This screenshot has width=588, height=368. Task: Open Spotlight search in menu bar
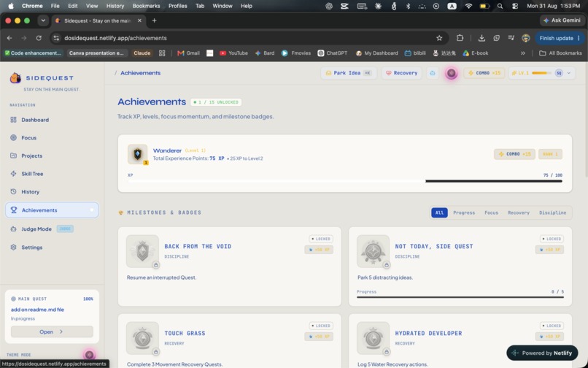coord(500,6)
